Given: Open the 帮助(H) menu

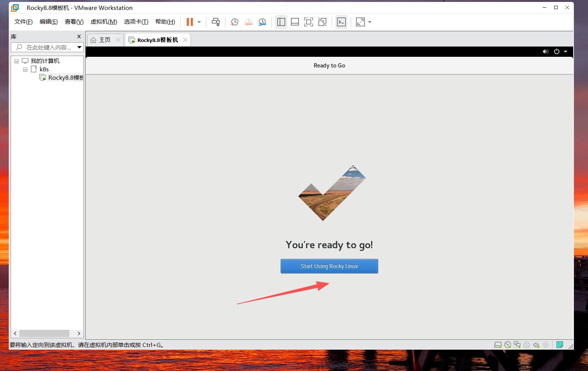Looking at the screenshot, I should coord(165,22).
